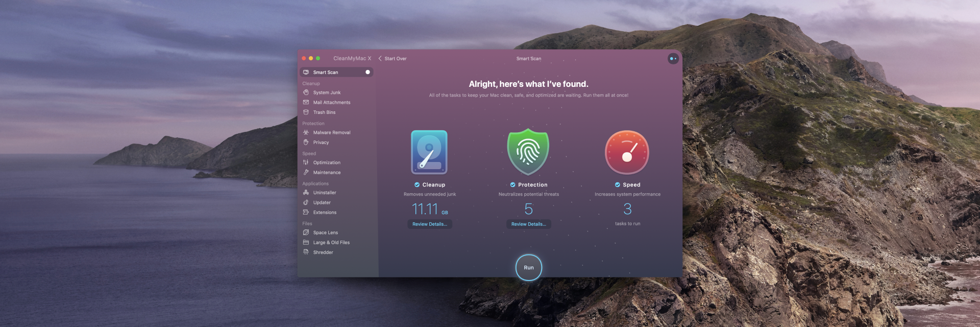Click the Protection count of 5
This screenshot has width=980, height=327.
[x=529, y=209]
